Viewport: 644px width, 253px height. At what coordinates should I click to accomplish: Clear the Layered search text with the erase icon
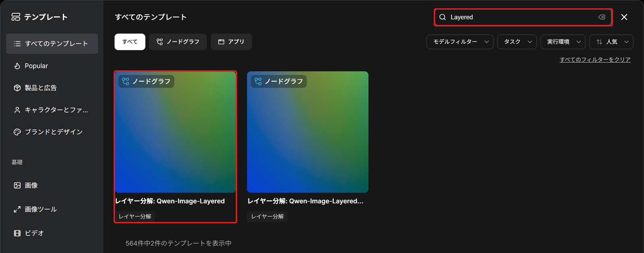pos(602,17)
